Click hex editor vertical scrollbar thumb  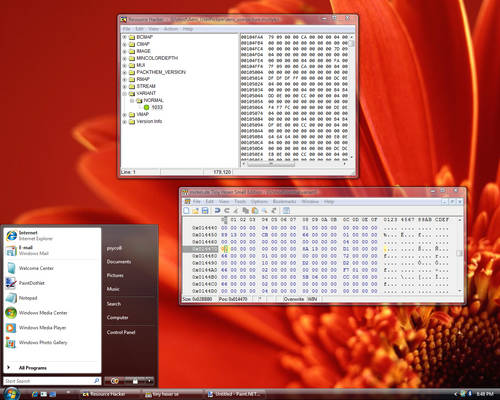point(459,253)
